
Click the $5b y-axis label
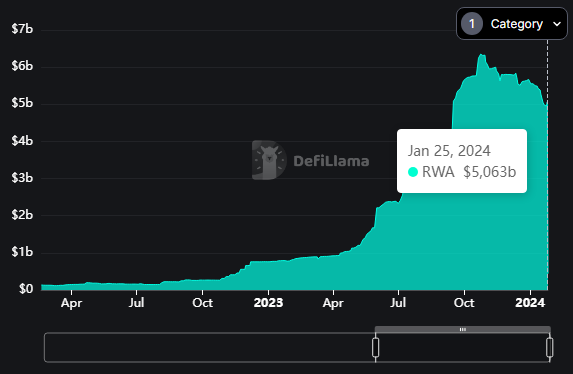tap(22, 103)
